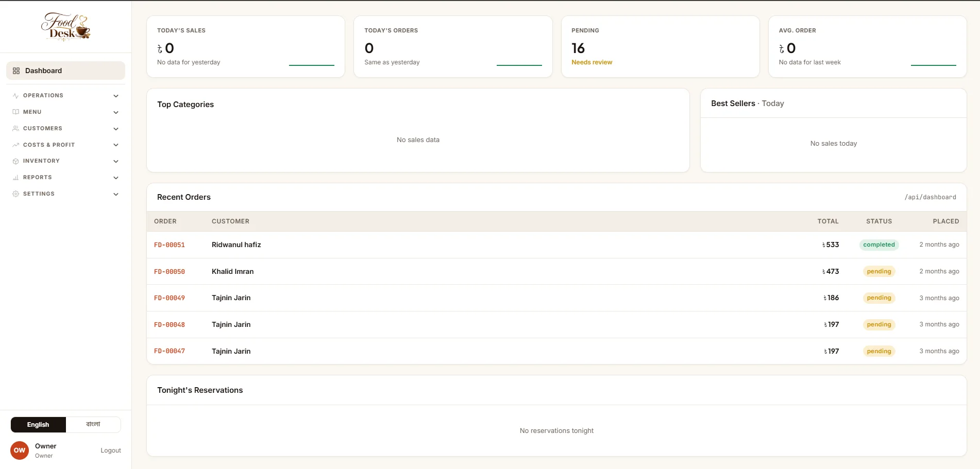Screen dimensions: 980x469
Task: Click the Total column header
Action: tap(828, 221)
